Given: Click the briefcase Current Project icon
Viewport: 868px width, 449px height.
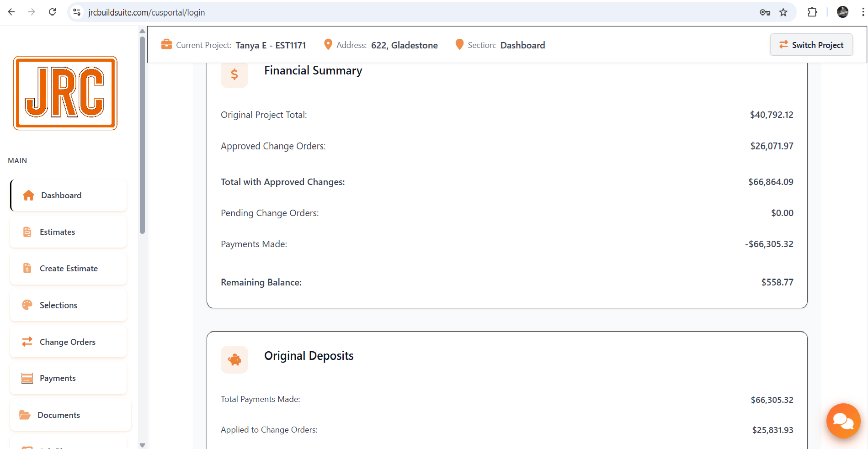Looking at the screenshot, I should pyautogui.click(x=166, y=45).
